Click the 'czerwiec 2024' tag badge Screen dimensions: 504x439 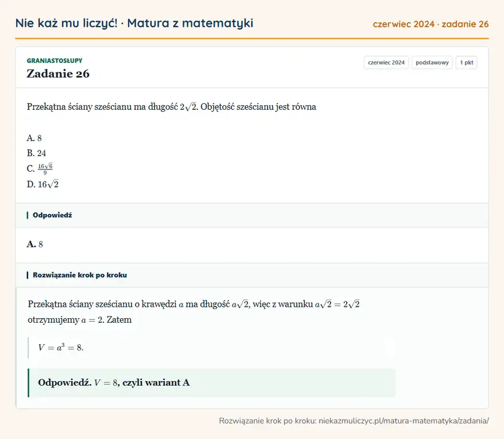[386, 62]
